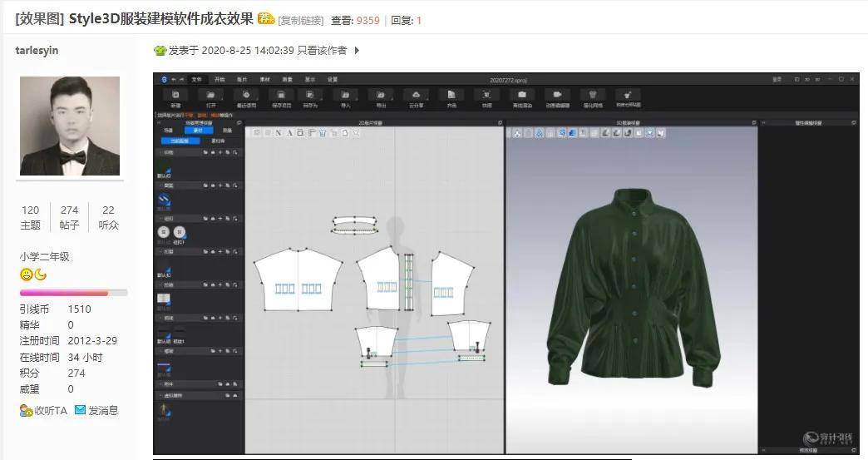Image resolution: width=868 pixels, height=460 pixels.
Task: Collapse the 织物 section in material panel
Action: 160,152
